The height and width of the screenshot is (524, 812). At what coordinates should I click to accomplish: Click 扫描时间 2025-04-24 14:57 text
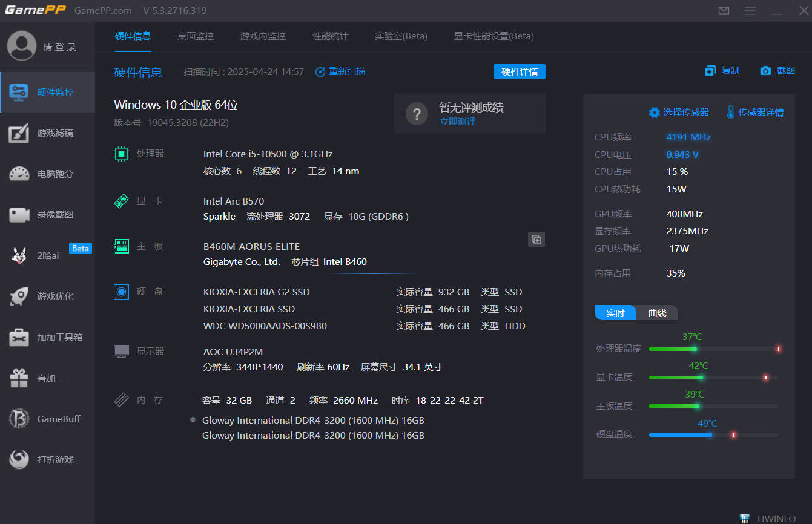coord(244,71)
